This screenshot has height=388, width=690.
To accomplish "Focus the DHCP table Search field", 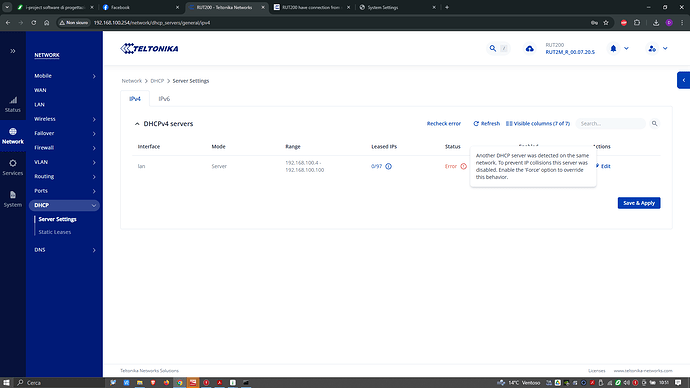I will (610, 124).
